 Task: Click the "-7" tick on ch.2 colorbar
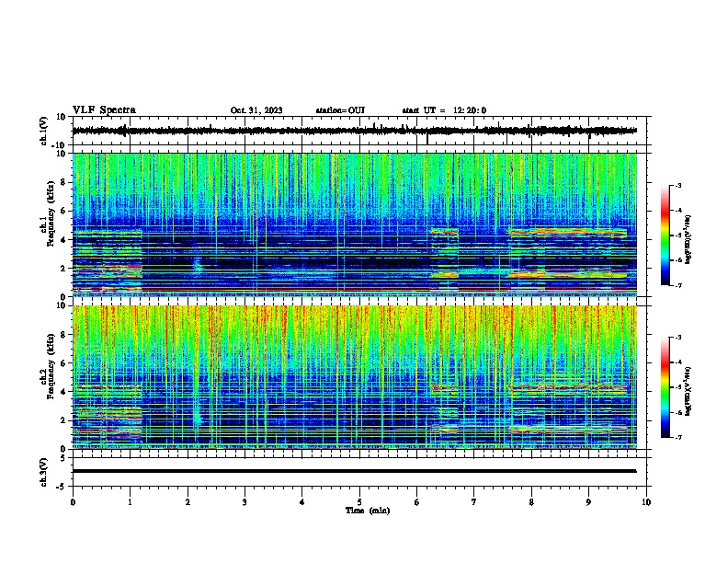[x=678, y=438]
